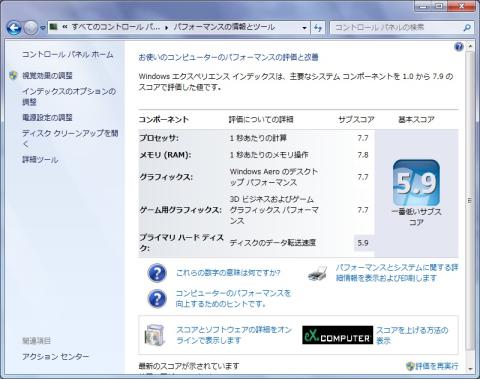Viewport: 480px width, 379px height.
Task: Click the Forward navigation arrow button
Action: point(31,28)
